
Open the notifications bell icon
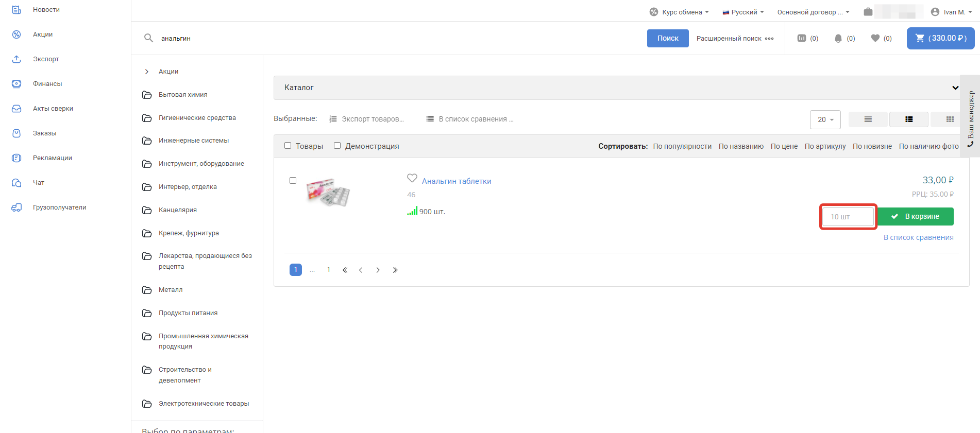(x=838, y=38)
